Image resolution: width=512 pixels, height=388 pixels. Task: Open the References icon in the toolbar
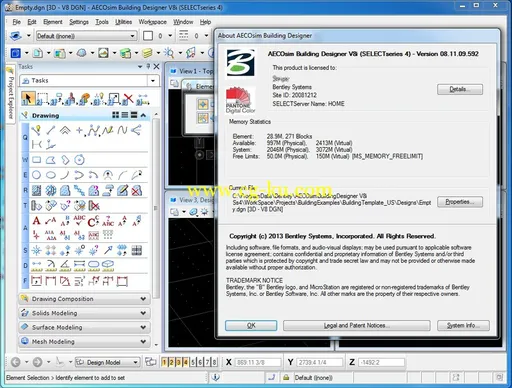60,53
